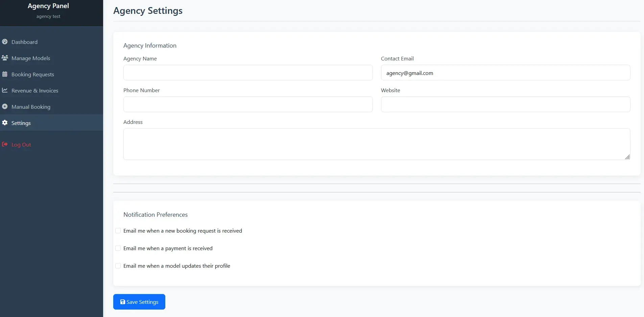
Task: Open the Booking Requests menu item
Action: (33, 75)
